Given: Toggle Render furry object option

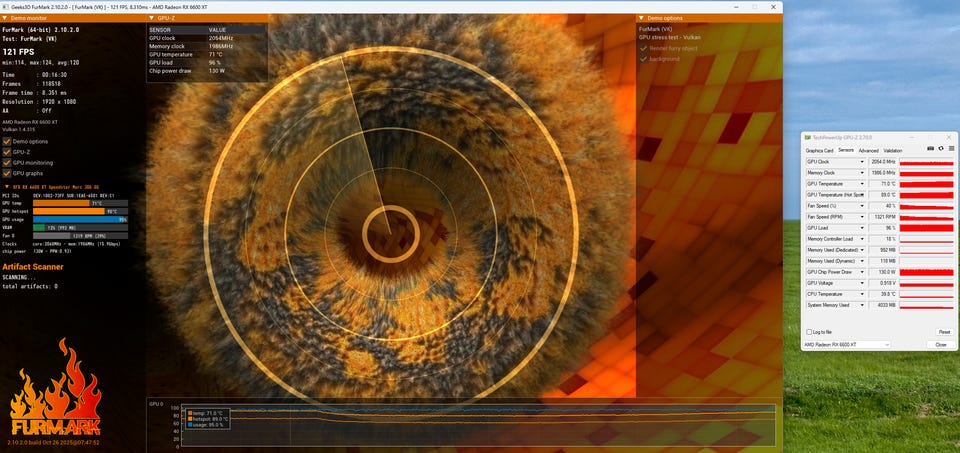Looking at the screenshot, I should (643, 48).
